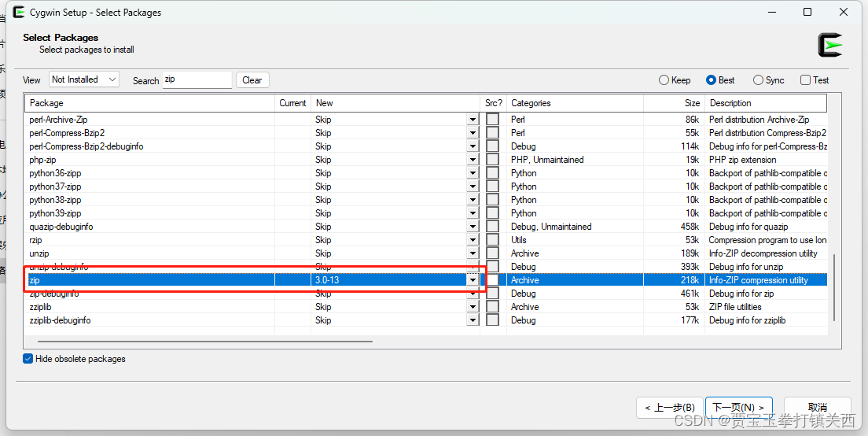Image resolution: width=868 pixels, height=436 pixels.
Task: Click the Package column header
Action: 150,103
